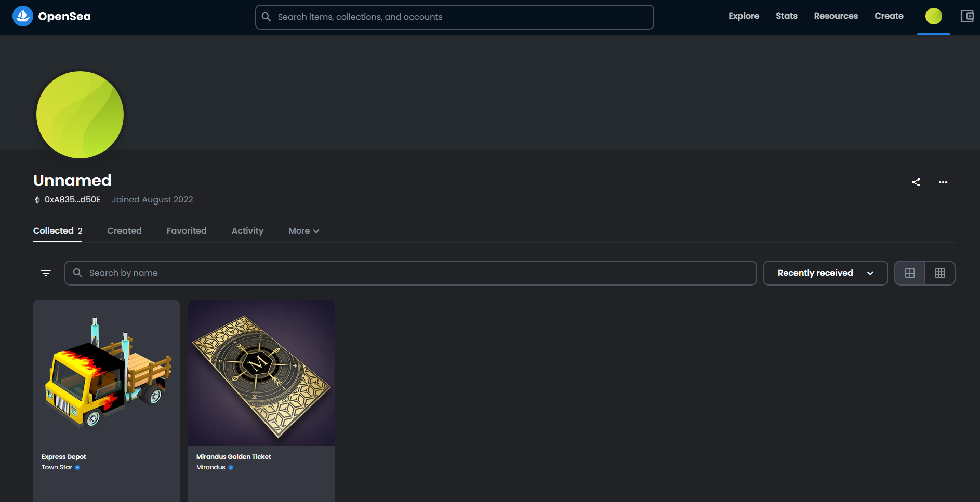The width and height of the screenshot is (980, 502).
Task: Switch to the Created tab
Action: (x=124, y=231)
